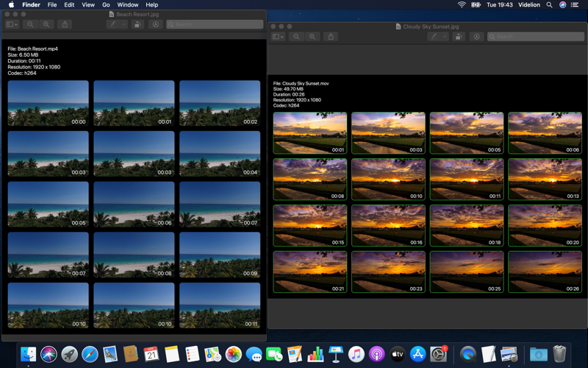The image size is (588, 368).
Task: Click the Videlion user name in menu bar
Action: point(528,5)
